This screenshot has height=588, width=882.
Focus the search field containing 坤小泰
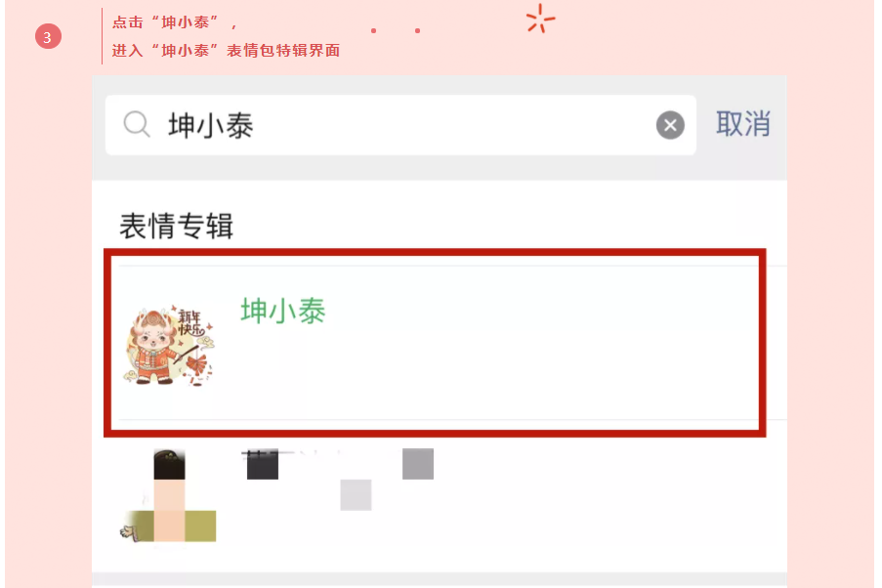coord(400,125)
